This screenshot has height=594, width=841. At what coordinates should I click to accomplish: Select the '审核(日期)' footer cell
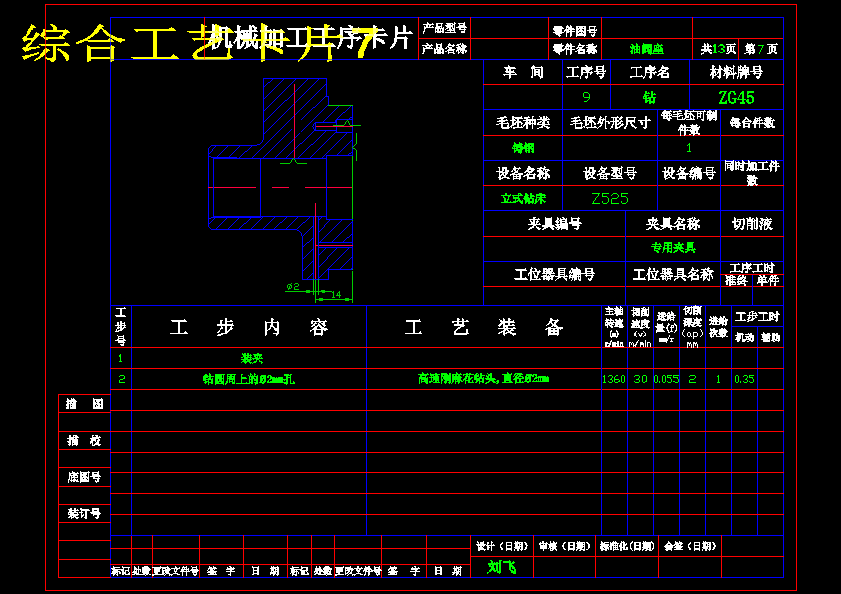(x=564, y=546)
